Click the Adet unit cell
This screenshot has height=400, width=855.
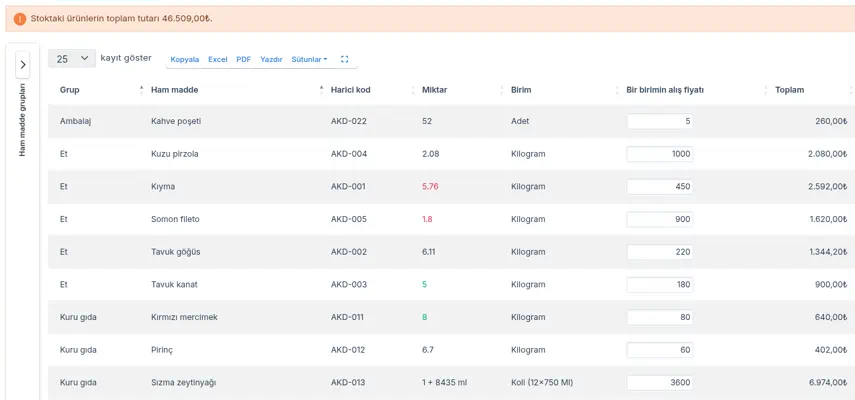point(520,121)
